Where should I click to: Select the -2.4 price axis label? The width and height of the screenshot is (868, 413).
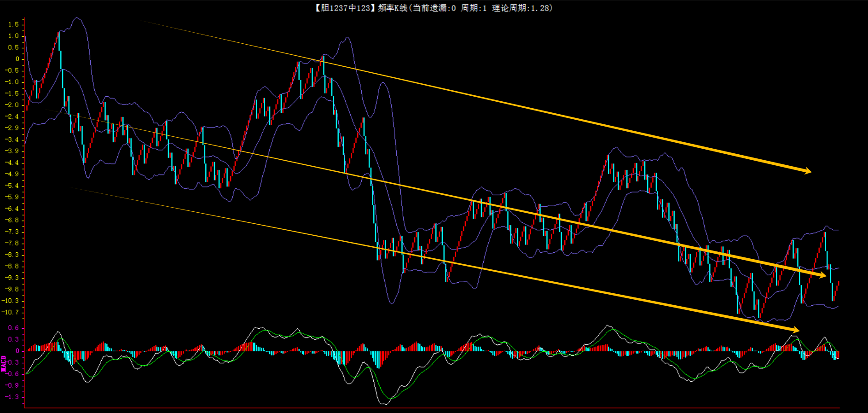click(x=12, y=116)
